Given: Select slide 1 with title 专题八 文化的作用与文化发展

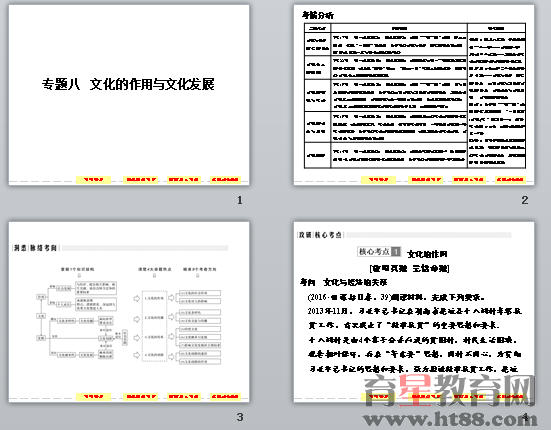Looking at the screenshot, I should click(129, 95).
